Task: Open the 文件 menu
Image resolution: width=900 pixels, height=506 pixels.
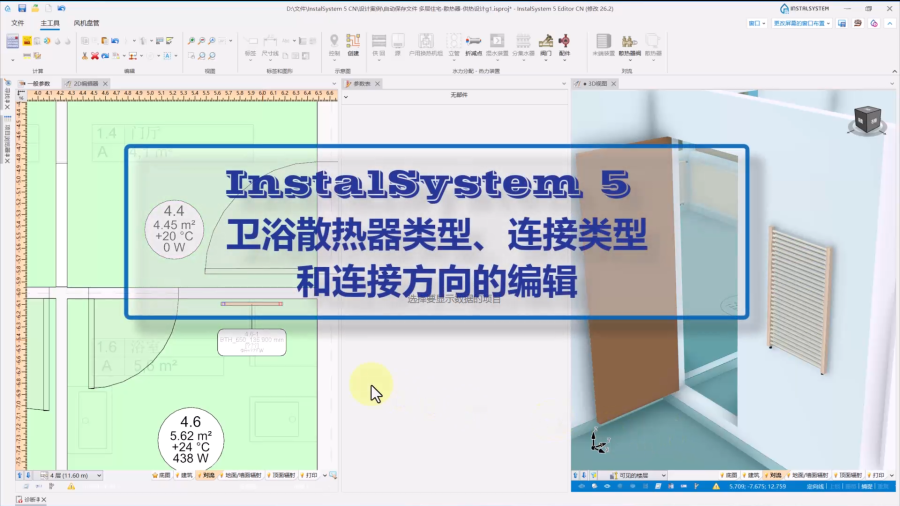Action: [x=18, y=23]
